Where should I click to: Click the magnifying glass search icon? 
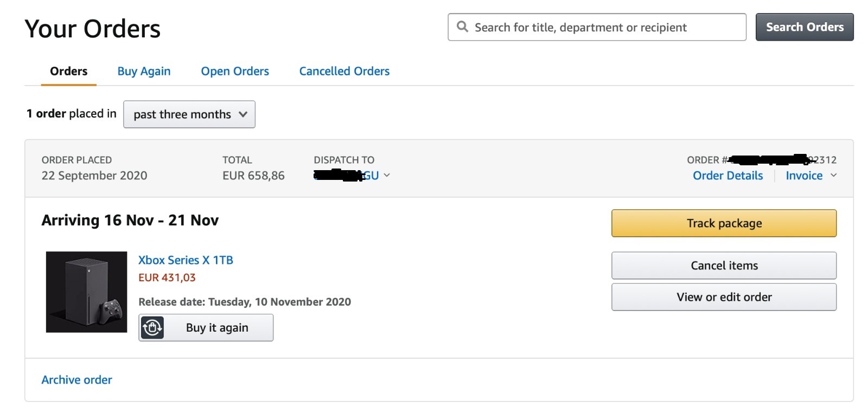pyautogui.click(x=462, y=27)
